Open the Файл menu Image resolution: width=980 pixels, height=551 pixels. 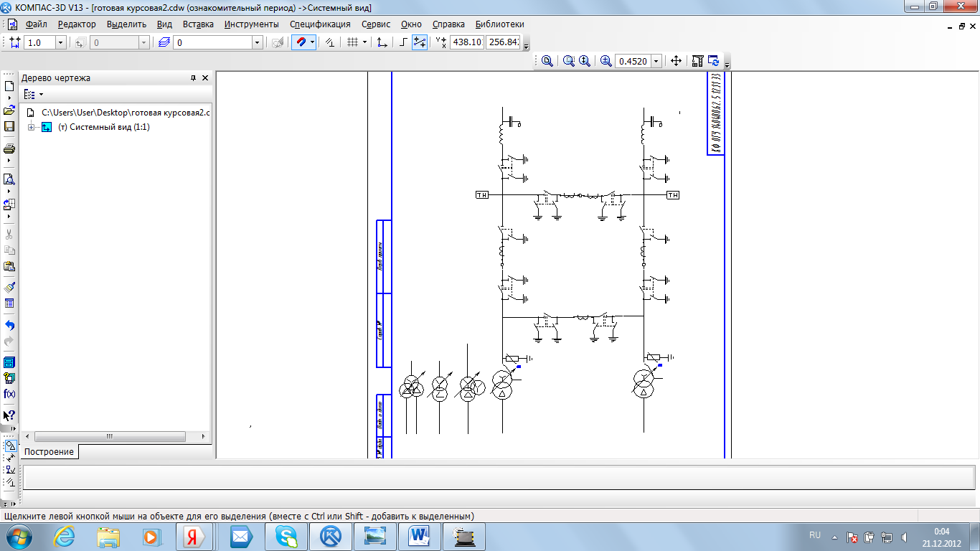pos(36,24)
